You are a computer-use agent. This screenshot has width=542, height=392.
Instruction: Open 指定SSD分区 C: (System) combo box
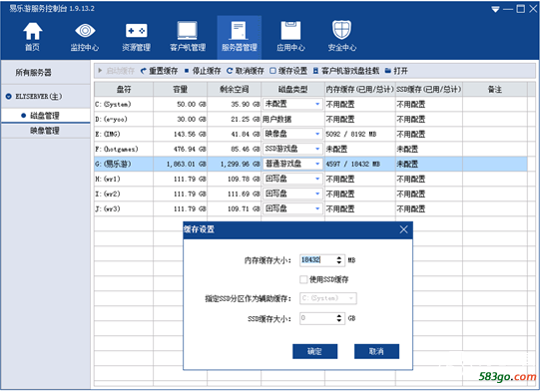point(328,298)
